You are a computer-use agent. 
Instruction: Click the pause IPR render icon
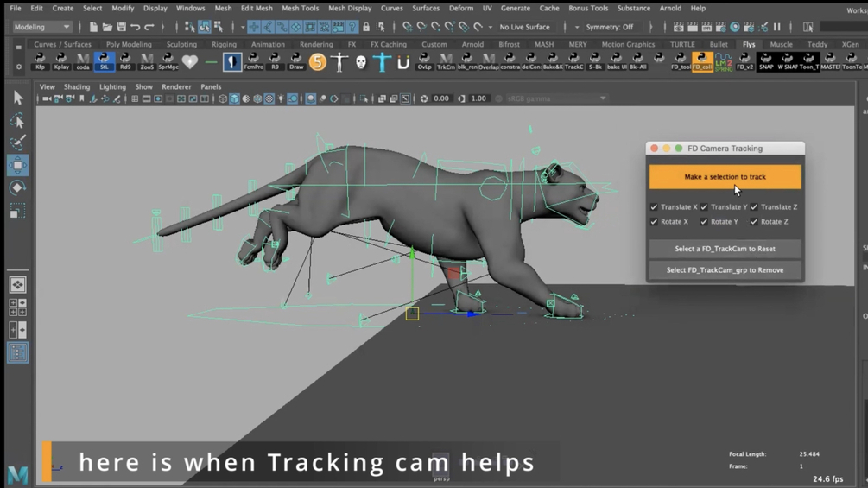(777, 27)
